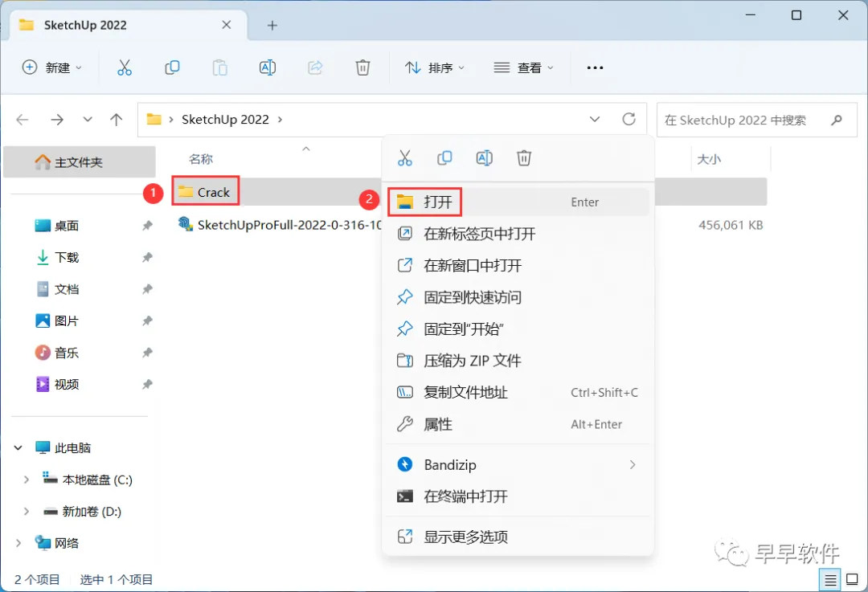Viewport: 868px width, 592px height.
Task: Choose 复制文件地址
Action: [x=518, y=392]
